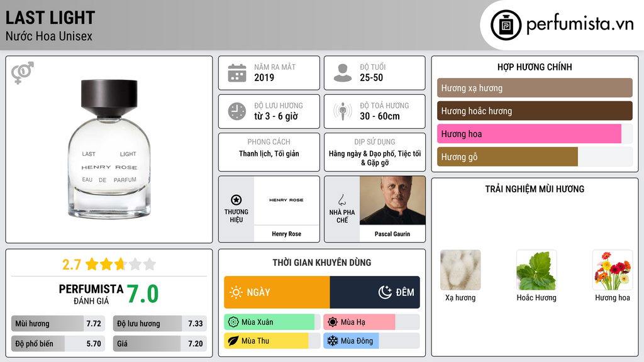Open the Henry Rose brand name link

coord(286,234)
